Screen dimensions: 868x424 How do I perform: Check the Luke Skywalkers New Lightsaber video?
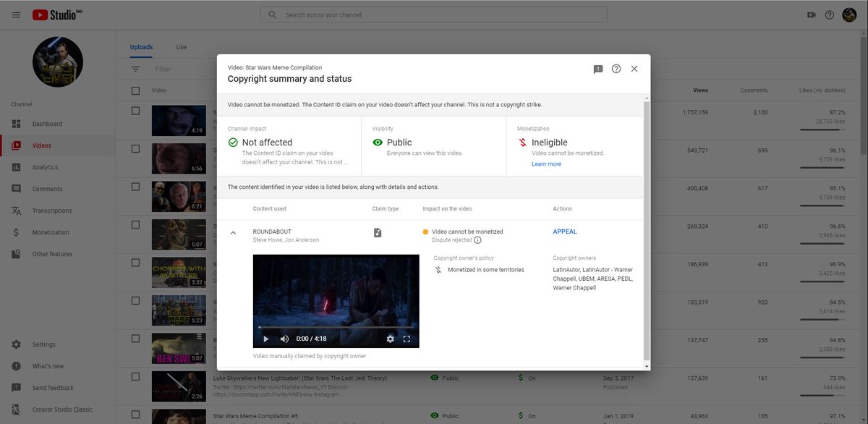[x=135, y=376]
